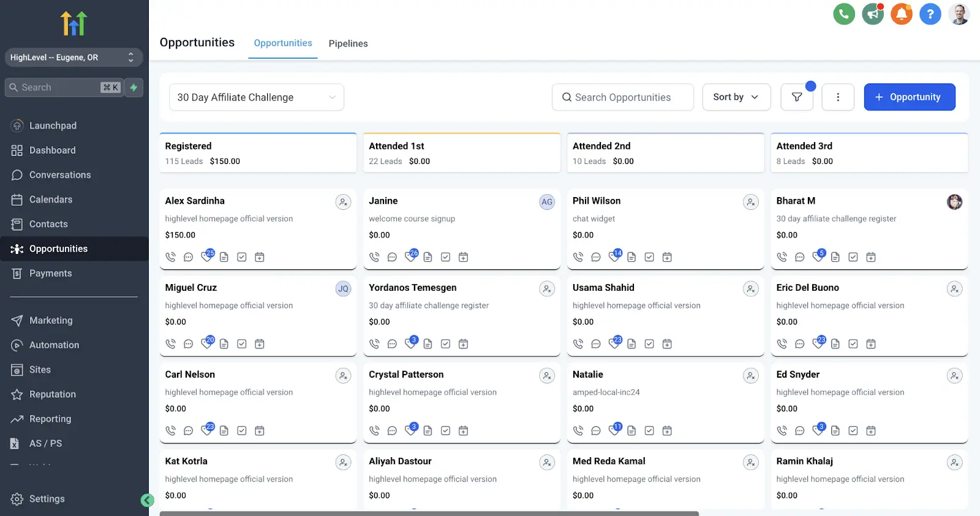
Task: Click the task checkbox icon on Eric Del Buono card
Action: [x=853, y=344]
